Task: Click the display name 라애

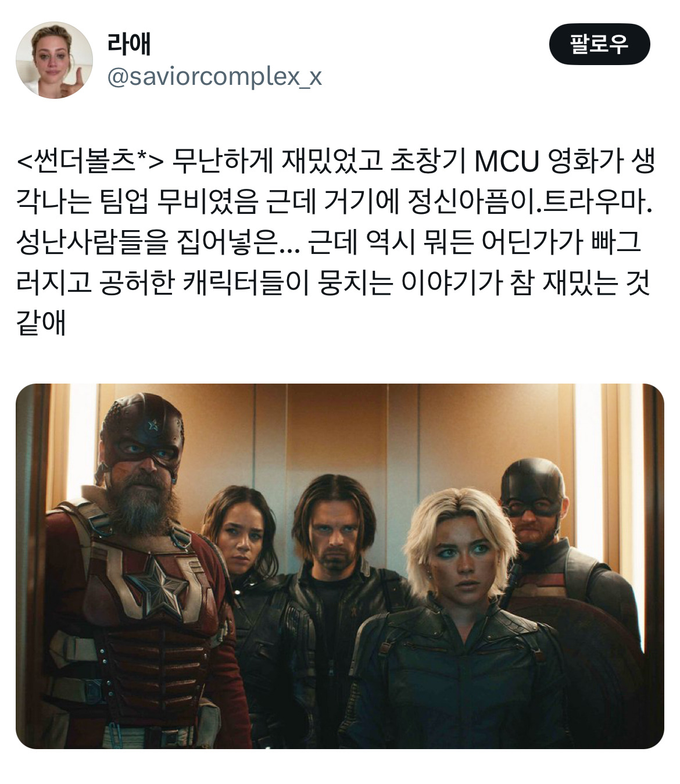Action: point(129,44)
